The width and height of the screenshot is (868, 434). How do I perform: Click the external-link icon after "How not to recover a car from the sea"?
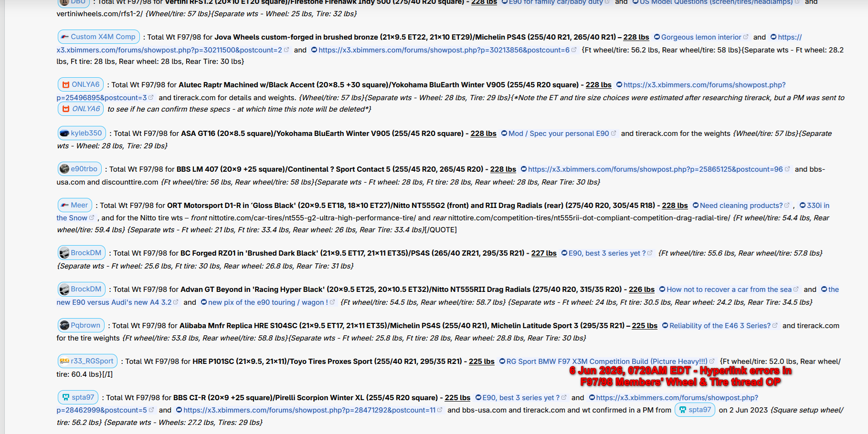796,289
